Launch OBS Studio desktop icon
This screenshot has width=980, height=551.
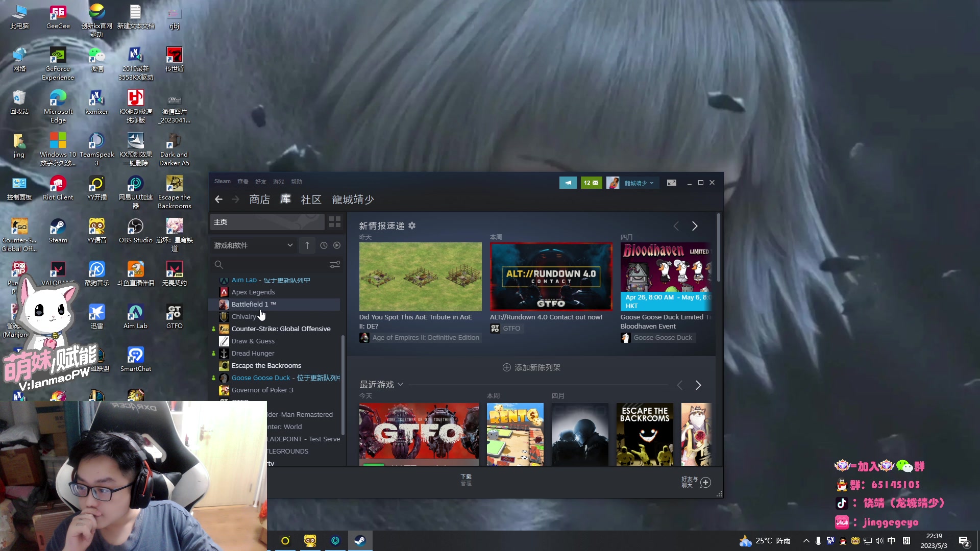click(x=135, y=231)
